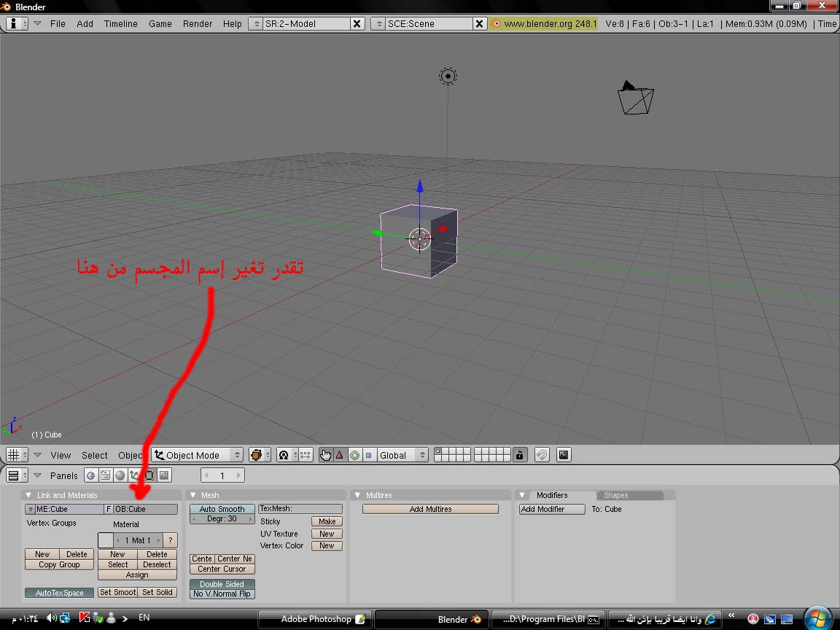
Task: Switch to Logic panel context icon
Action: tap(91, 475)
